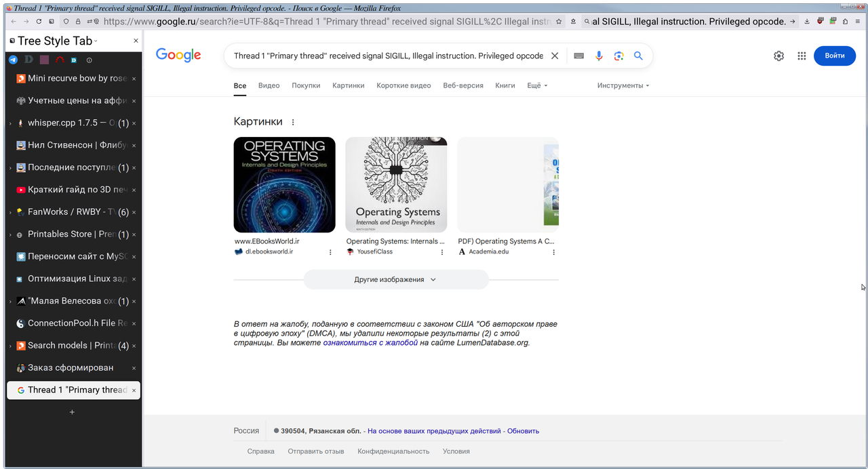Click На основе ваших предыдущих действий link
The height and width of the screenshot is (469, 868).
click(435, 431)
